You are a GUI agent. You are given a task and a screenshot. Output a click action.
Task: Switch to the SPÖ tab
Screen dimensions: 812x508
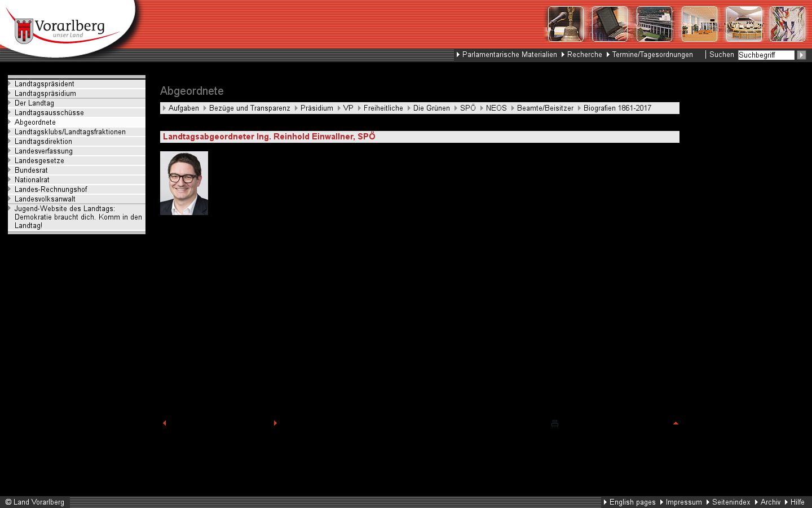(468, 108)
